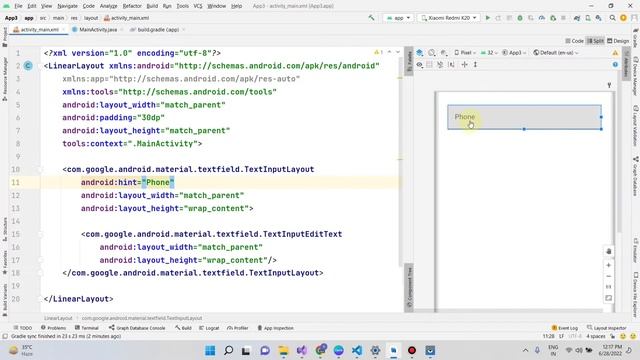Image resolution: width=640 pixels, height=360 pixels.
Task: Go to previous highlighted error arrow up
Action: (389, 52)
